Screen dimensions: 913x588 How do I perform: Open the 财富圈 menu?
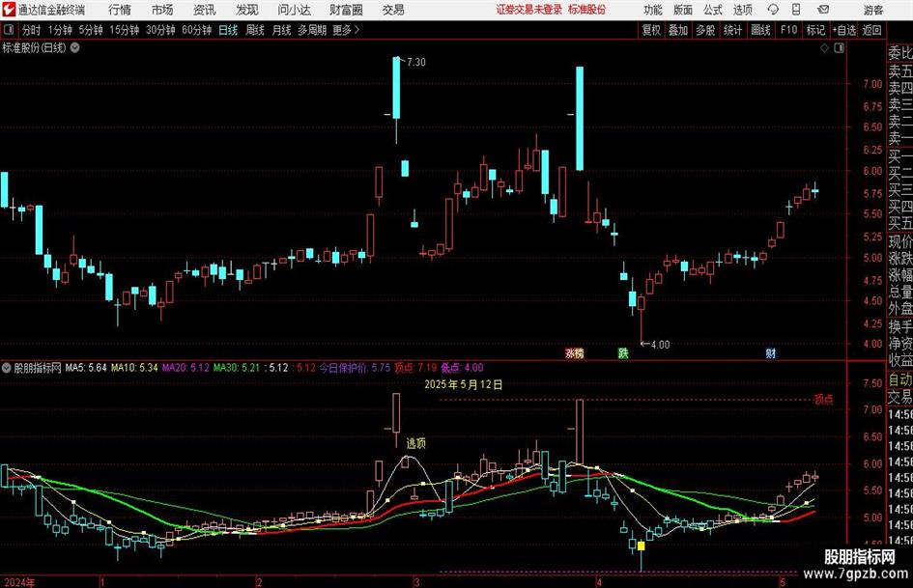(346, 10)
